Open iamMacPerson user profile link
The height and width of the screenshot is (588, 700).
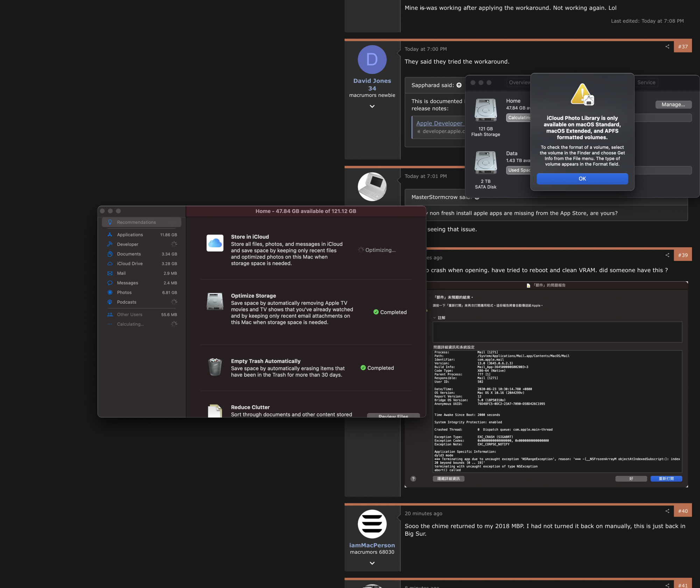click(372, 545)
